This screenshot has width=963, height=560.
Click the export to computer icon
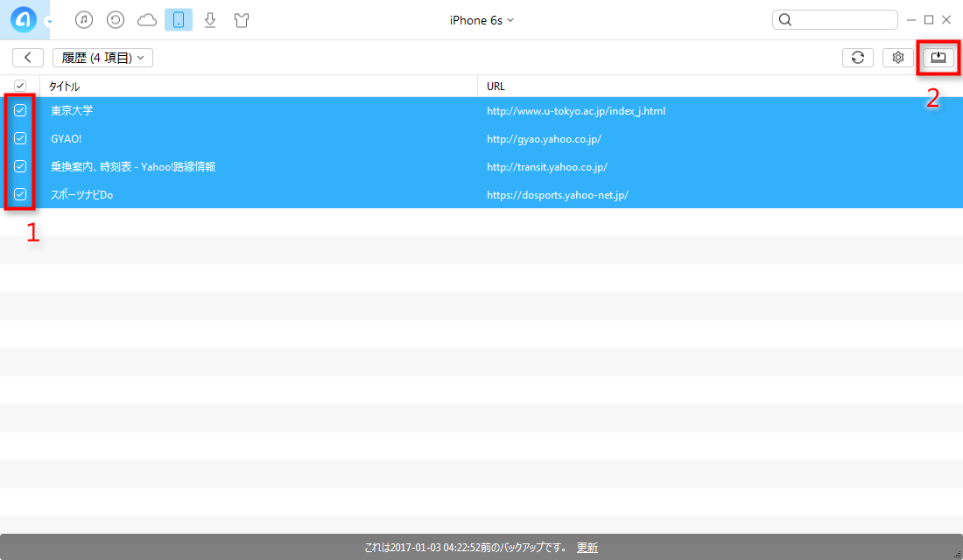938,58
